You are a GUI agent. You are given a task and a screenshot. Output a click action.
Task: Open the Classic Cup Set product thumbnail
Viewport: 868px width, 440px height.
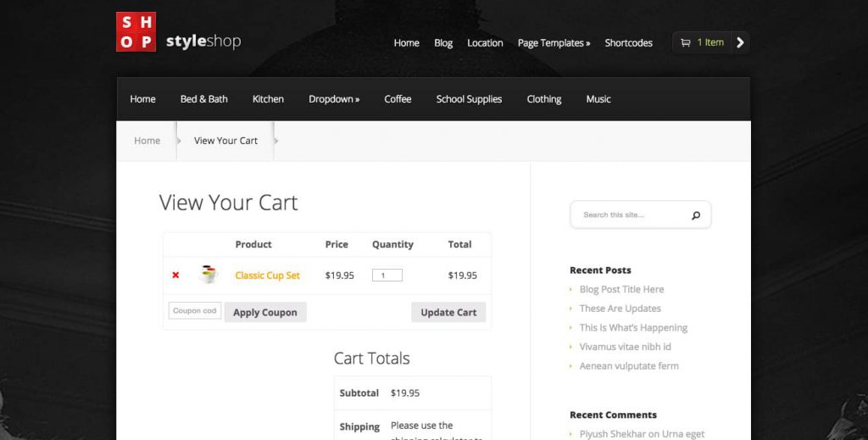point(209,275)
